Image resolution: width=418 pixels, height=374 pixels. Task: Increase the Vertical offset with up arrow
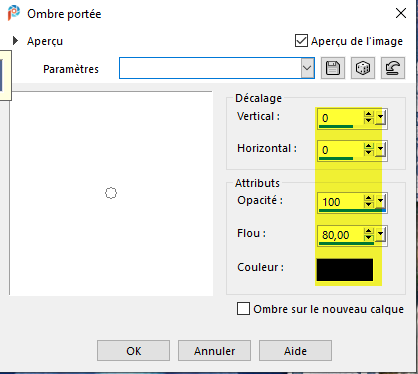point(368,114)
